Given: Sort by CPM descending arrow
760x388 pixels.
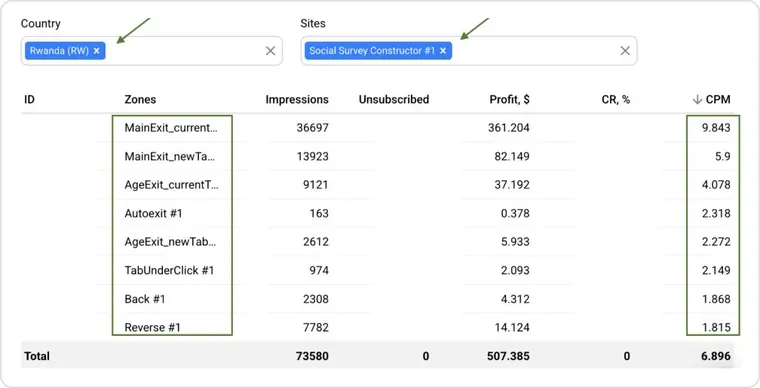Looking at the screenshot, I should tap(697, 100).
